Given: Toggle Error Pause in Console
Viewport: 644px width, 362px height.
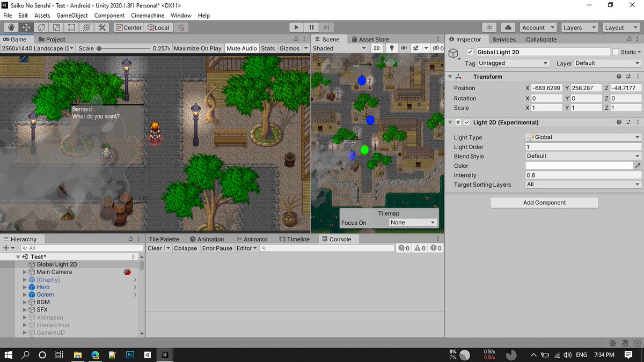Looking at the screenshot, I should [217, 248].
